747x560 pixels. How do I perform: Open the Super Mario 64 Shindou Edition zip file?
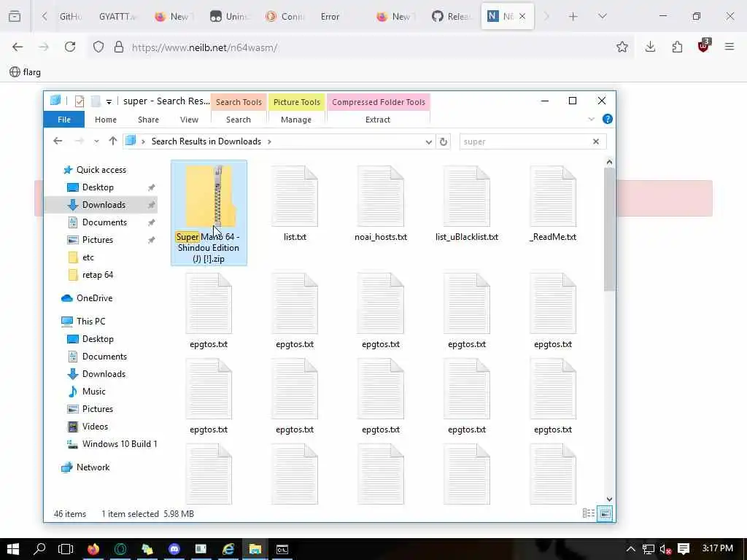pyautogui.click(x=209, y=212)
